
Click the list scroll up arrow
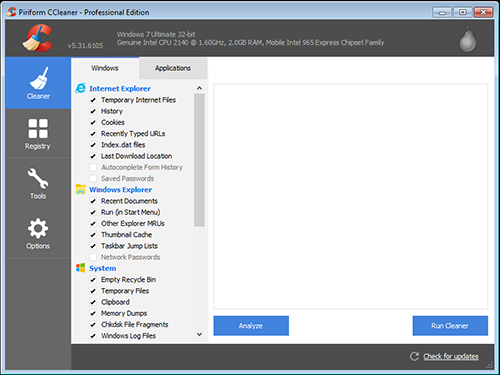coord(199,88)
